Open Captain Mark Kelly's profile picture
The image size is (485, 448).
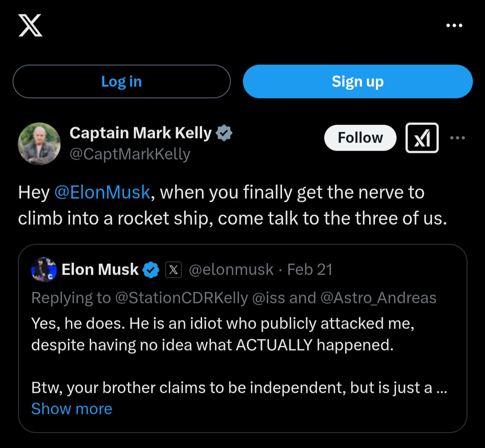pyautogui.click(x=39, y=144)
